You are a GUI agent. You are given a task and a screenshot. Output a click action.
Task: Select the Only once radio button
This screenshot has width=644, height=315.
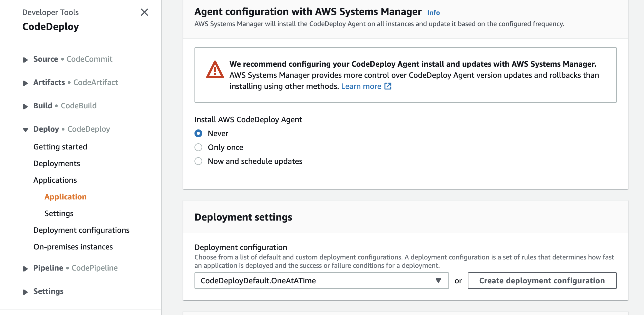[x=198, y=147]
